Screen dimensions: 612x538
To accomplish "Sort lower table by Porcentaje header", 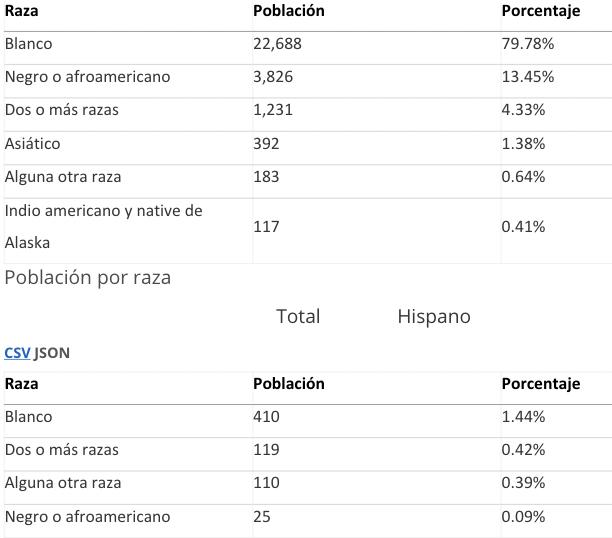I will coord(541,384).
